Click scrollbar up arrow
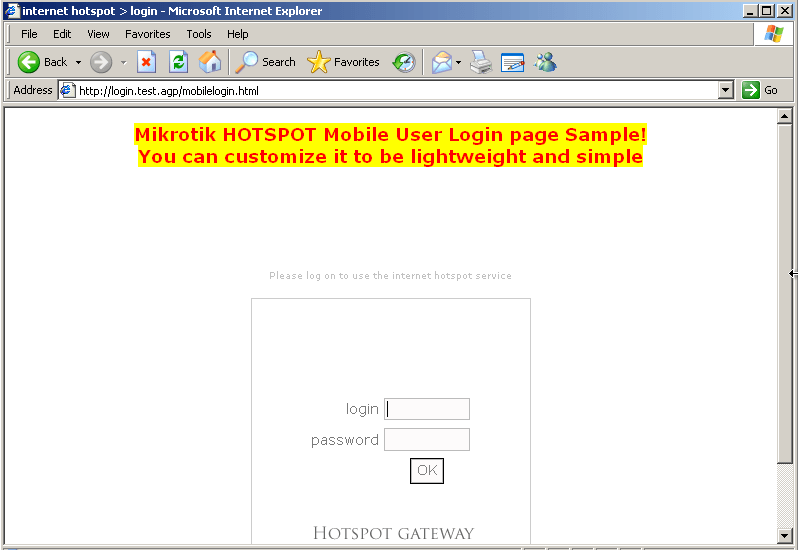This screenshot has height=550, width=798. (x=785, y=117)
